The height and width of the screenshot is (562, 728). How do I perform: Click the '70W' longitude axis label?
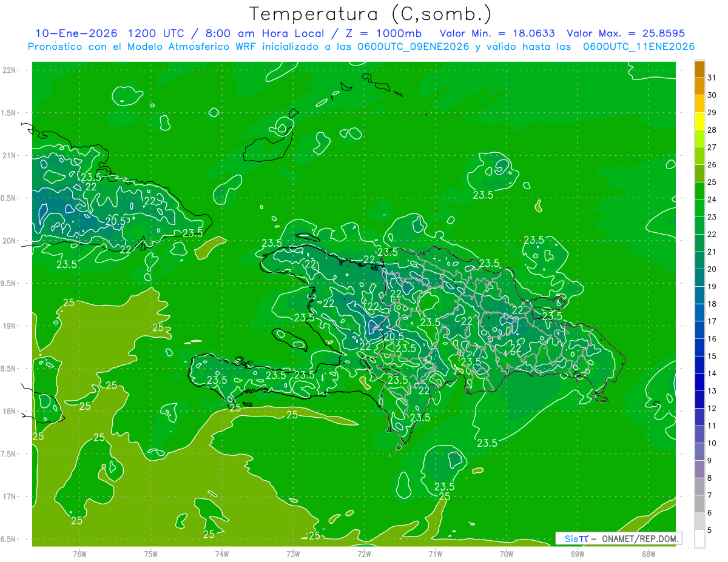[507, 554]
